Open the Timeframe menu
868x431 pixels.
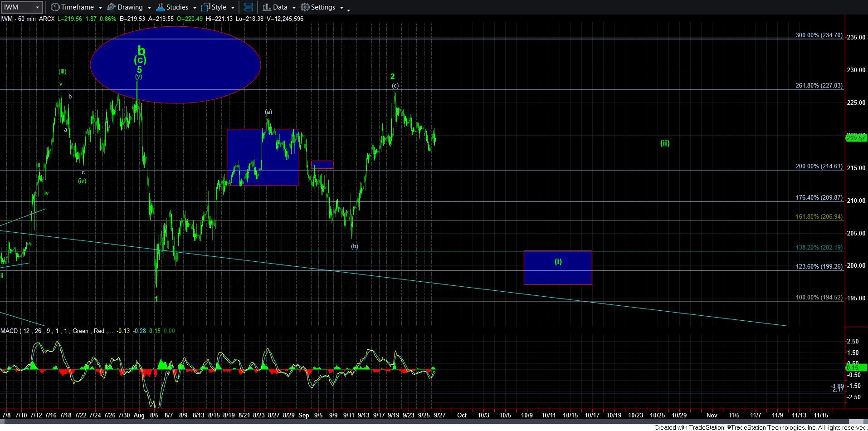click(x=77, y=7)
